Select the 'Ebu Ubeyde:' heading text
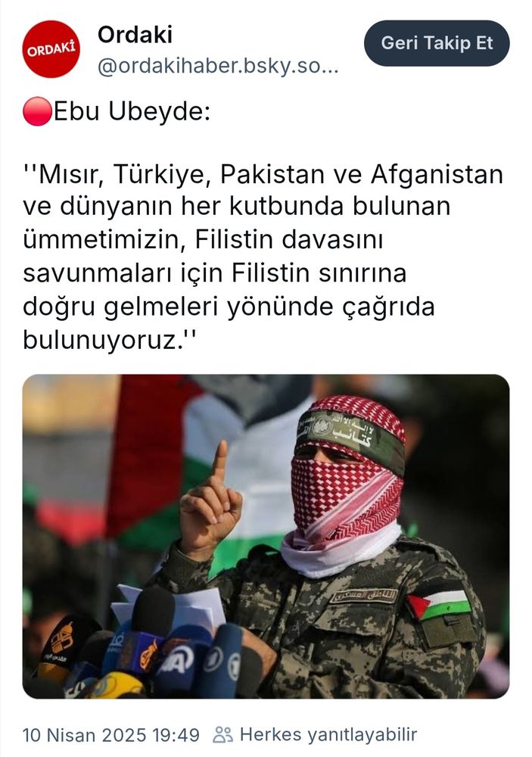 click(132, 112)
